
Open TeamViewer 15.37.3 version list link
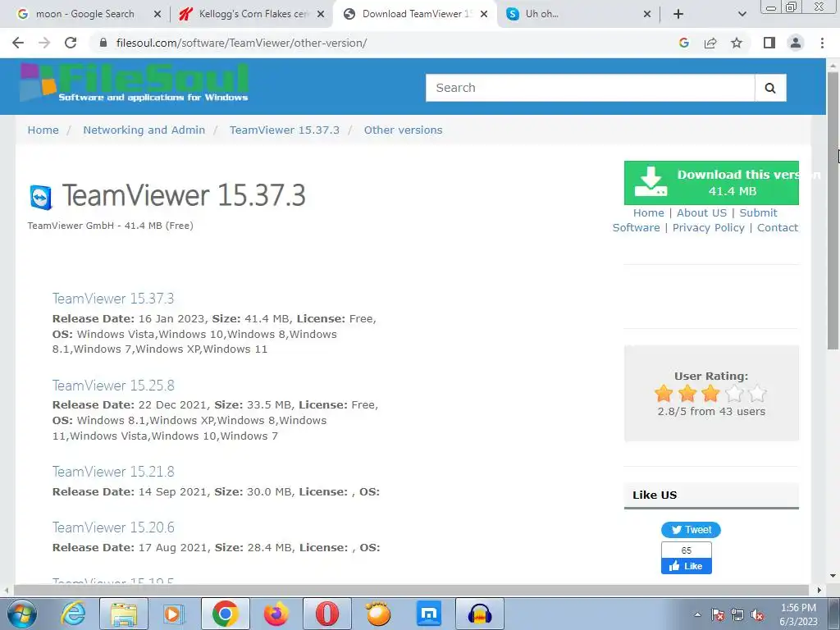pos(113,299)
